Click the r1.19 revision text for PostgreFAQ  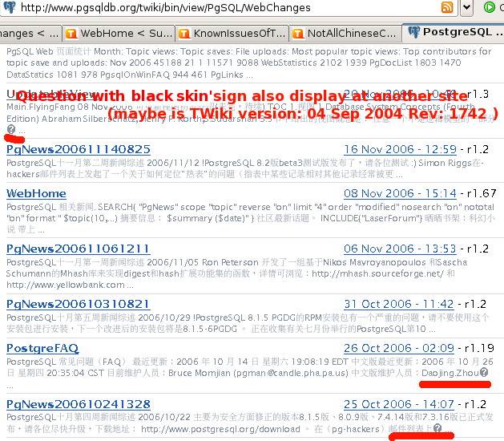point(479,348)
